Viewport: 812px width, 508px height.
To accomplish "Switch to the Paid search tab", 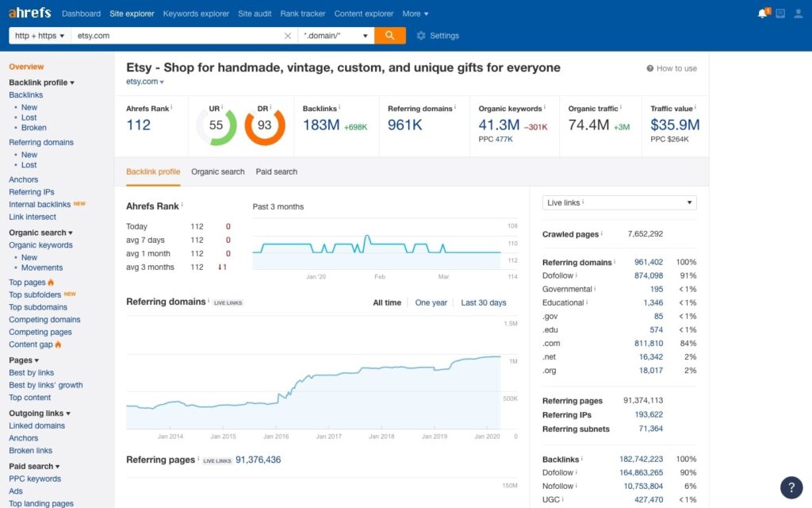I will [277, 171].
